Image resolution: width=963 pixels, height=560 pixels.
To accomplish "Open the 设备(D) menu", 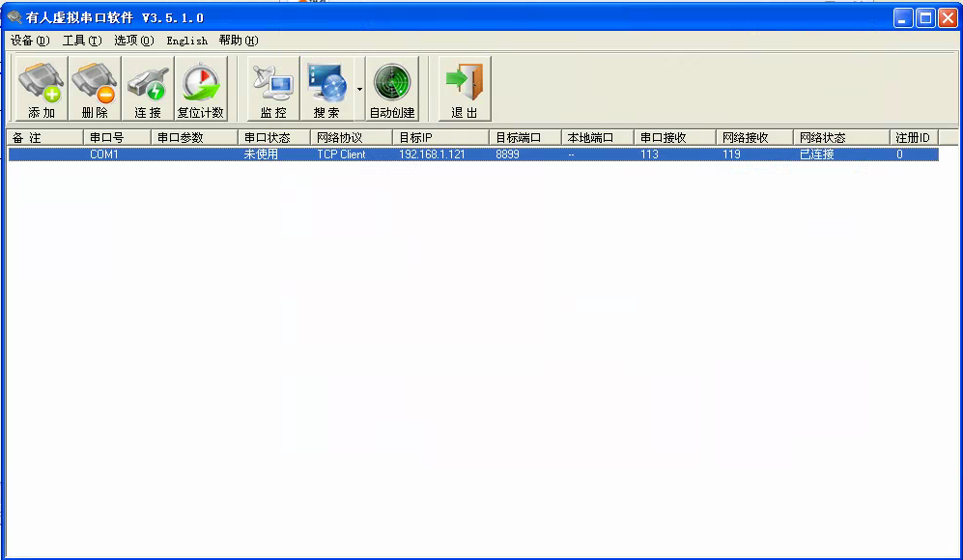I will [x=30, y=41].
